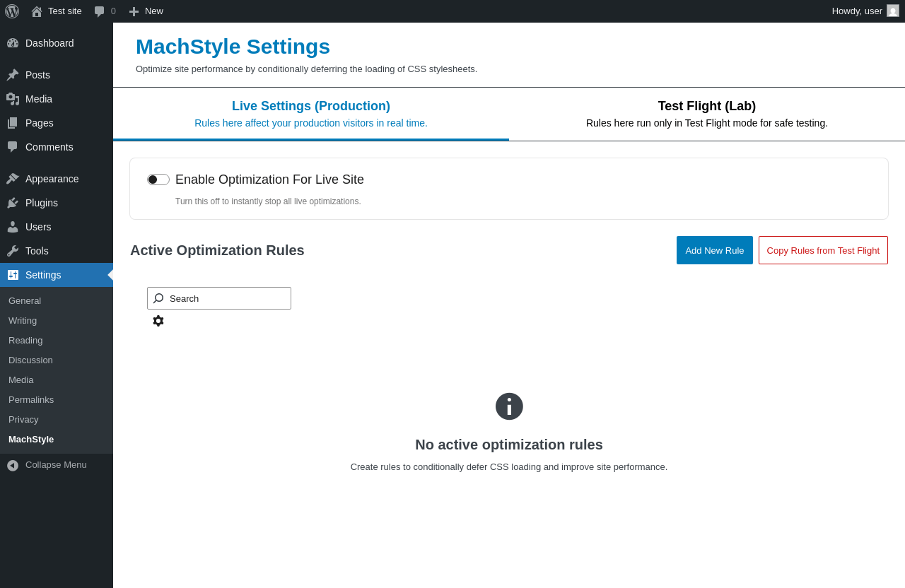
Task: Click the Posts pushpin icon
Action: click(13, 75)
